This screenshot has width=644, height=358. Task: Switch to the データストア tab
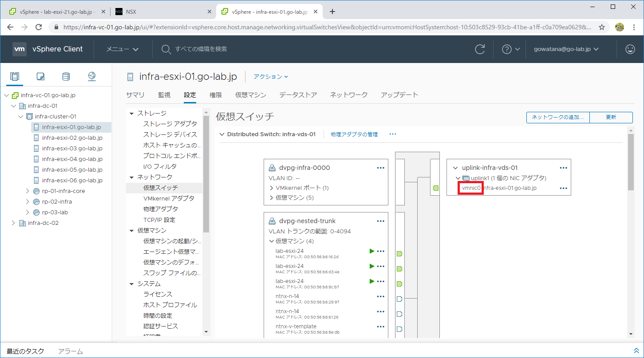(x=298, y=94)
